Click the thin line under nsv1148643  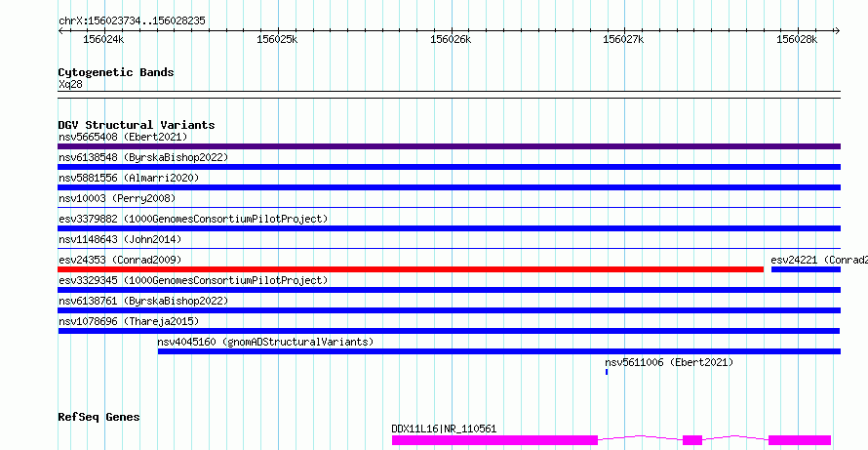point(449,248)
